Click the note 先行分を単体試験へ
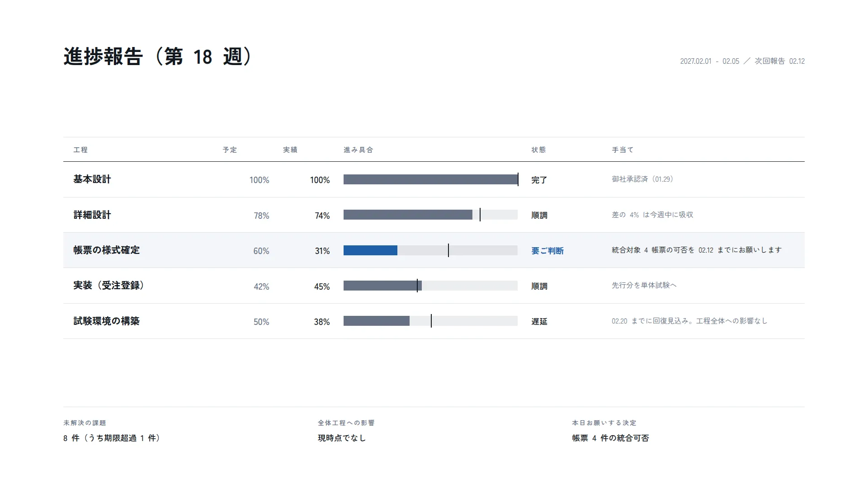Image resolution: width=868 pixels, height=488 pixels. coord(644,286)
